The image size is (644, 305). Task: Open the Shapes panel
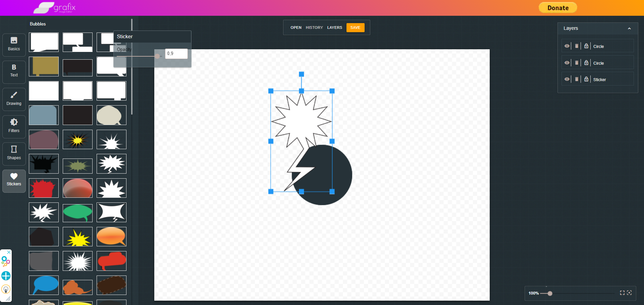(14, 154)
